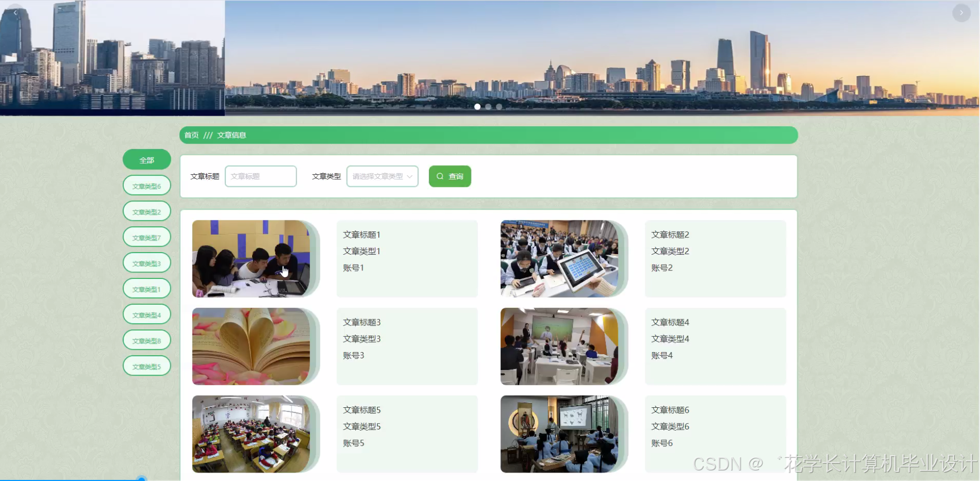Viewport: 980px width, 481px height.
Task: Select the 文章类型6 sidebar category
Action: click(146, 185)
